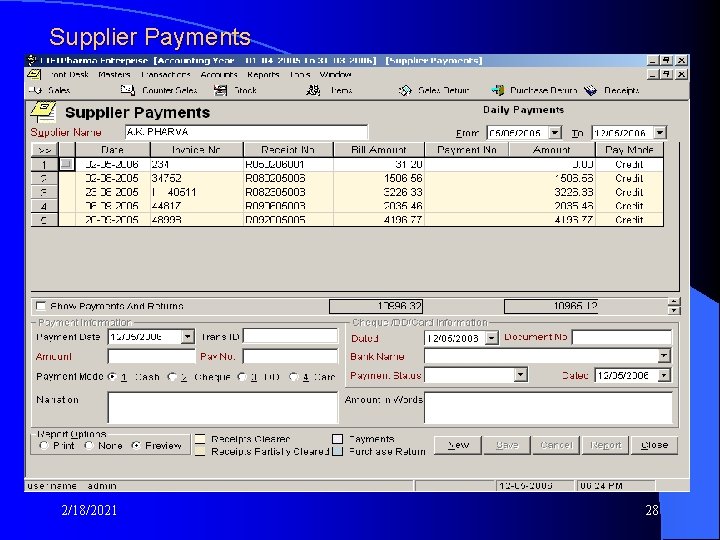The width and height of the screenshot is (720, 540).
Task: Click the Pay Mode column header
Action: pos(630,150)
